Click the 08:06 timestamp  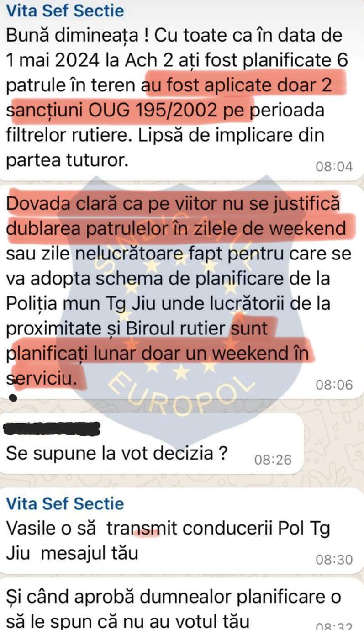(334, 385)
